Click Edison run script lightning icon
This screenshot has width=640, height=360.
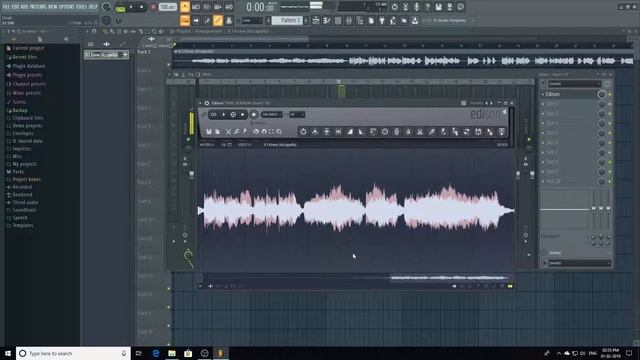pyautogui.click(x=245, y=132)
